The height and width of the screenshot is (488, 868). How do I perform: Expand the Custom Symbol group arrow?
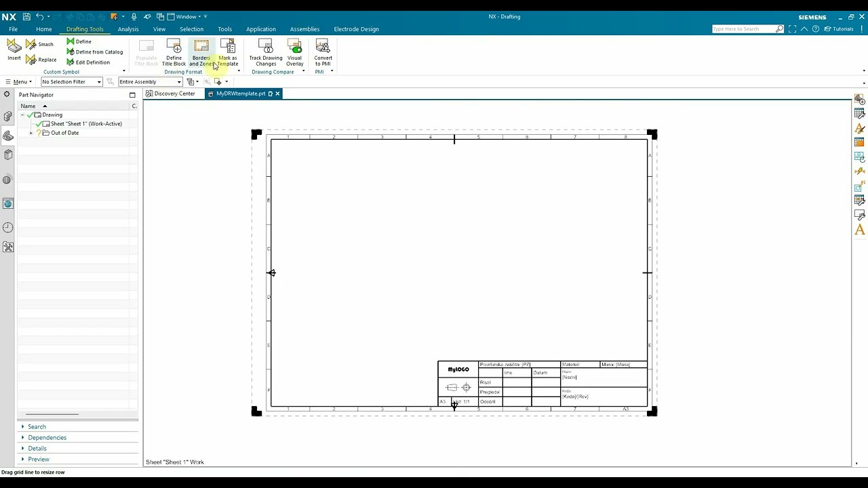(124, 71)
